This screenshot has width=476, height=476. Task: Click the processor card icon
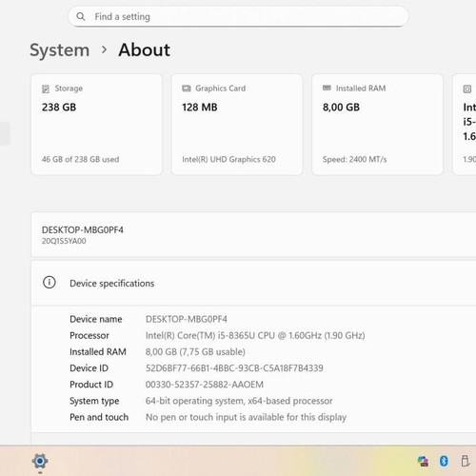tap(467, 89)
